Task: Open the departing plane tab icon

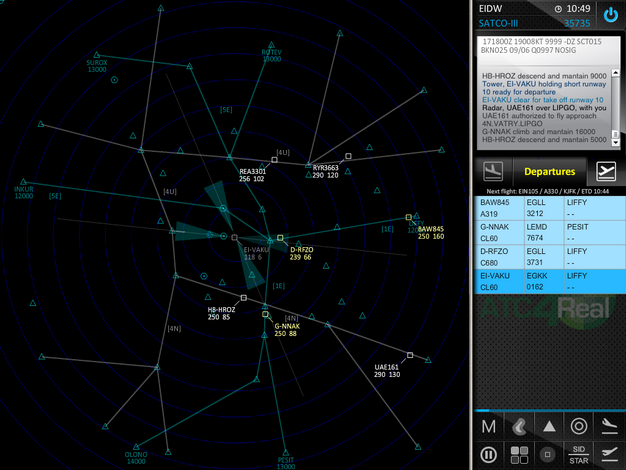Action: (605, 171)
